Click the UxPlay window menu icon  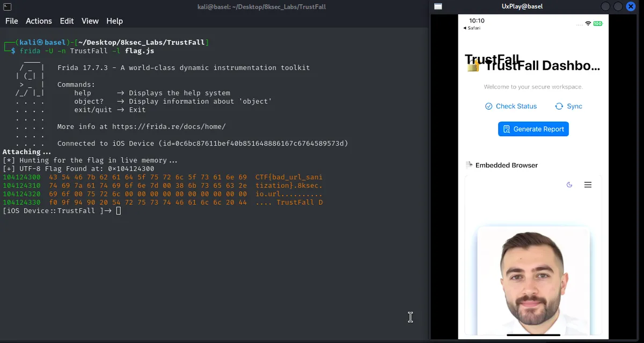[x=438, y=6]
